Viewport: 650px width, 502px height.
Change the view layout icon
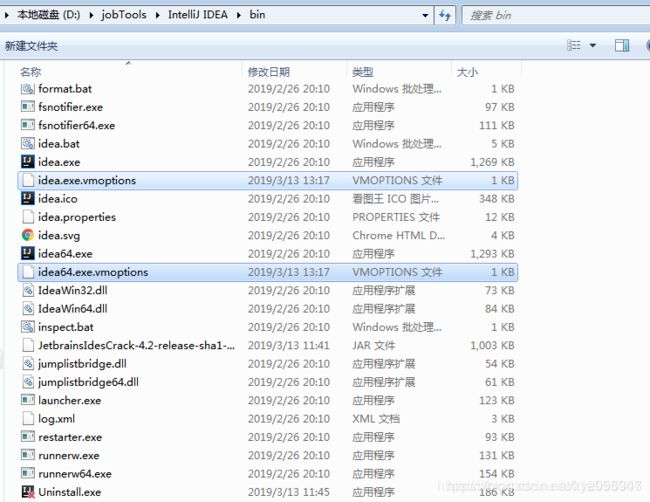tap(574, 45)
